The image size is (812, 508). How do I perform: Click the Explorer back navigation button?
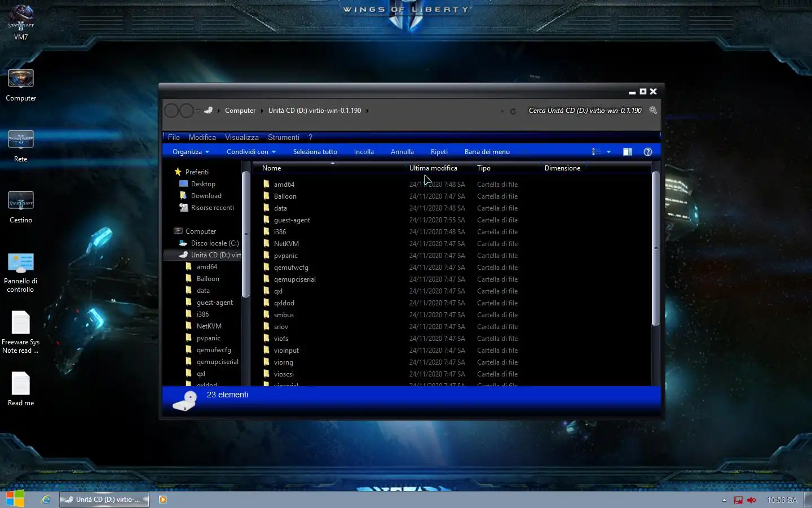172,111
